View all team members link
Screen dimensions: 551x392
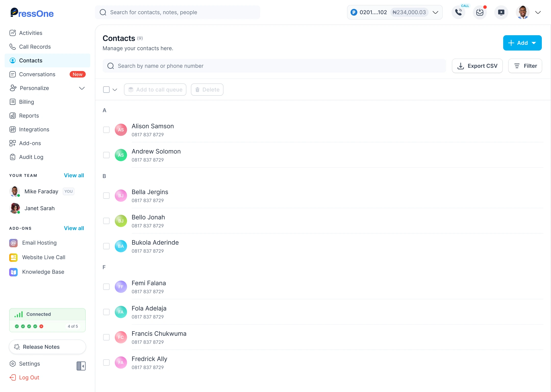click(74, 175)
